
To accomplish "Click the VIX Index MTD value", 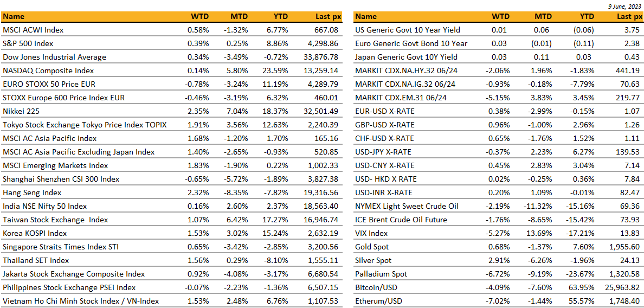I will (539, 233).
